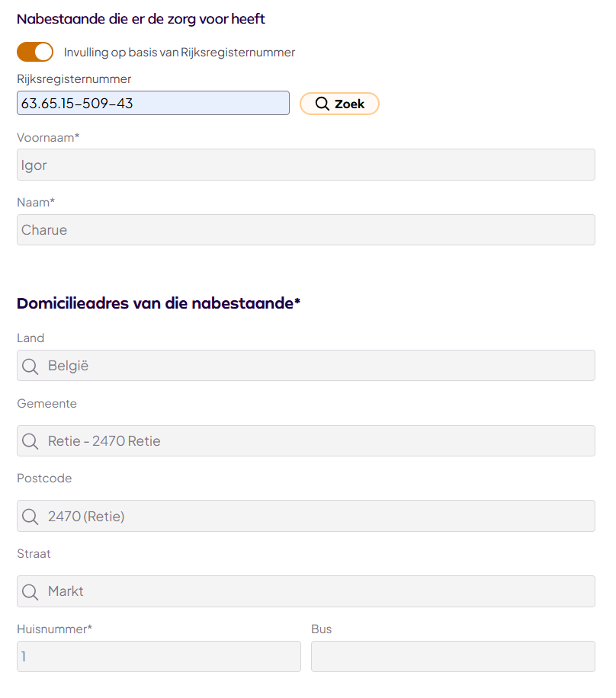Click the search icon in Land field
This screenshot has height=698, width=616.
tap(30, 367)
